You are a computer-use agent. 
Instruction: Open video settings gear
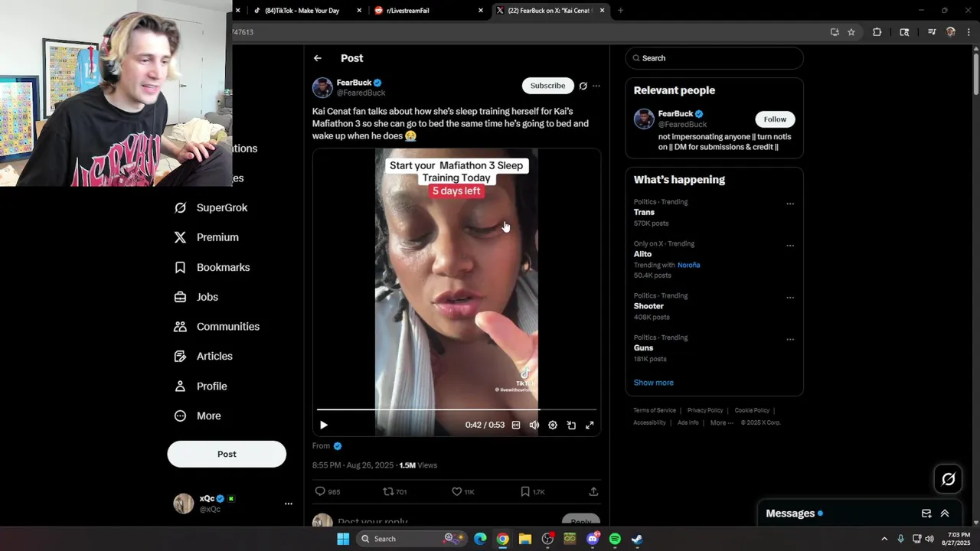click(553, 425)
